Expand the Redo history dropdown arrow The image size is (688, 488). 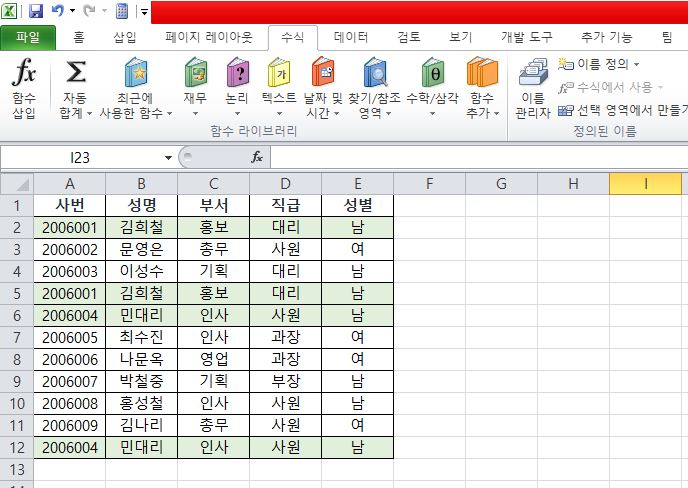click(104, 11)
